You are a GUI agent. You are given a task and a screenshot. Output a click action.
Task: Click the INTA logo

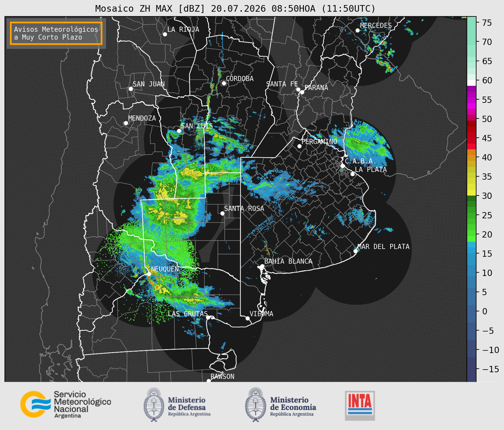(360, 405)
